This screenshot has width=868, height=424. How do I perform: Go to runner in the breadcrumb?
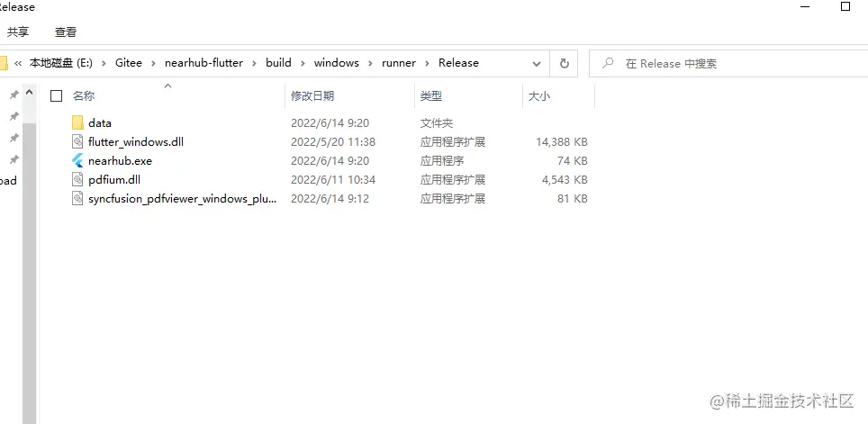coord(399,63)
